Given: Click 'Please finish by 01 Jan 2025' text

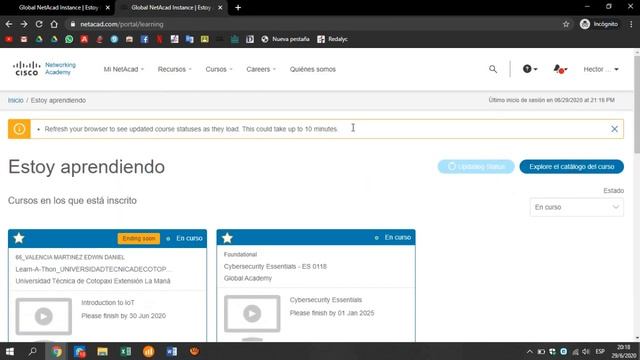Looking at the screenshot, I should click(x=332, y=313).
